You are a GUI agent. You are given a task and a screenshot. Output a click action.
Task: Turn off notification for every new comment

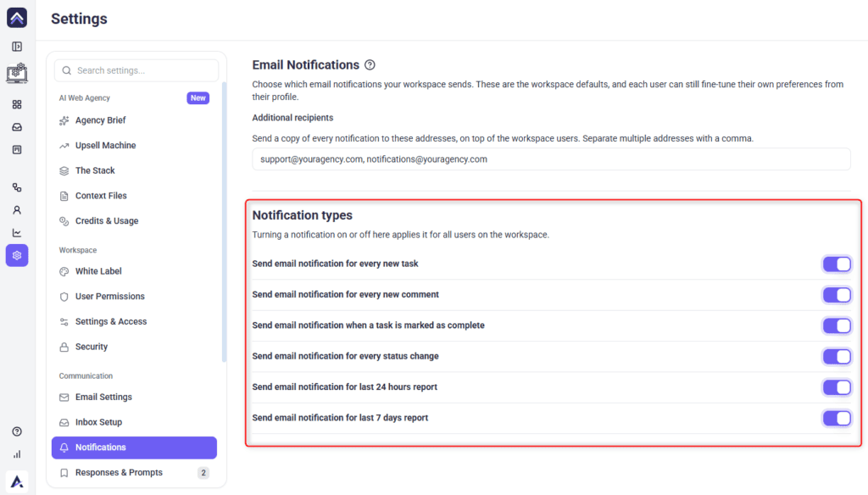837,295
